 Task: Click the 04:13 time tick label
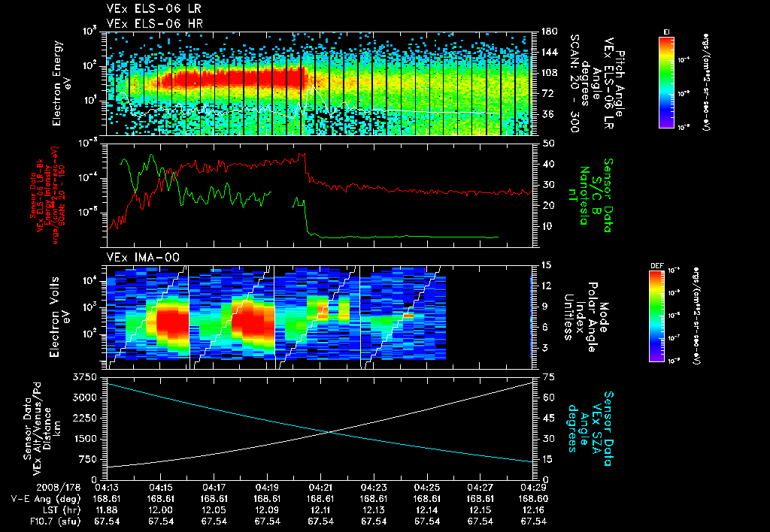click(x=107, y=488)
